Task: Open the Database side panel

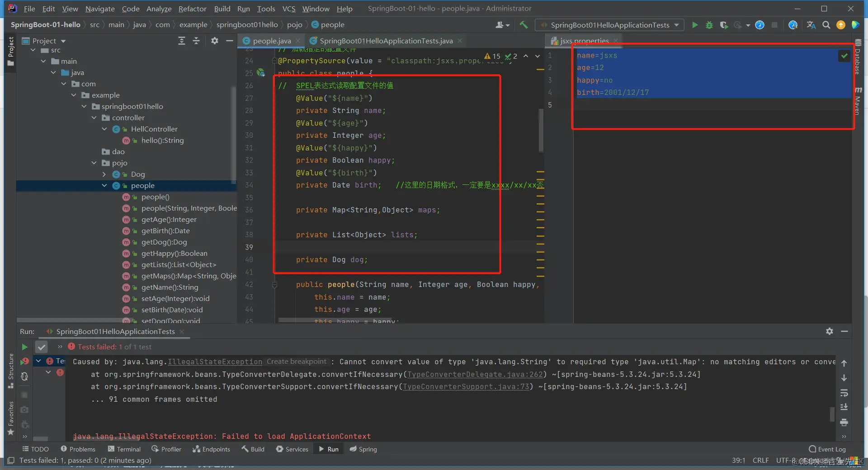Action: 858,57
